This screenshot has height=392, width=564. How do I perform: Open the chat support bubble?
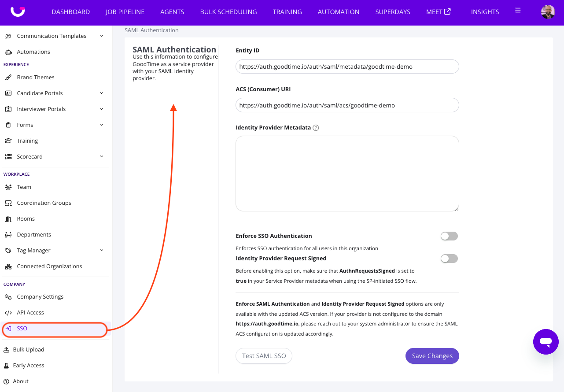(x=546, y=341)
